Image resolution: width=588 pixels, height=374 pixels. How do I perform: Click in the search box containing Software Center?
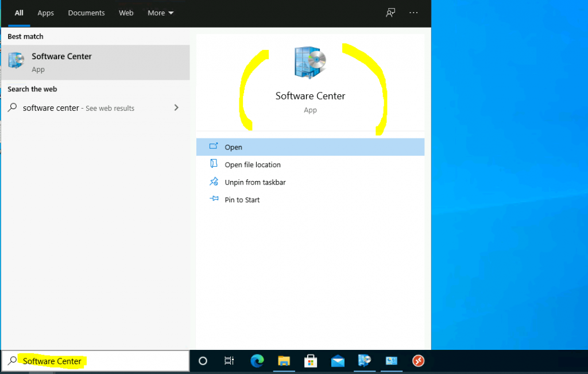(95, 361)
